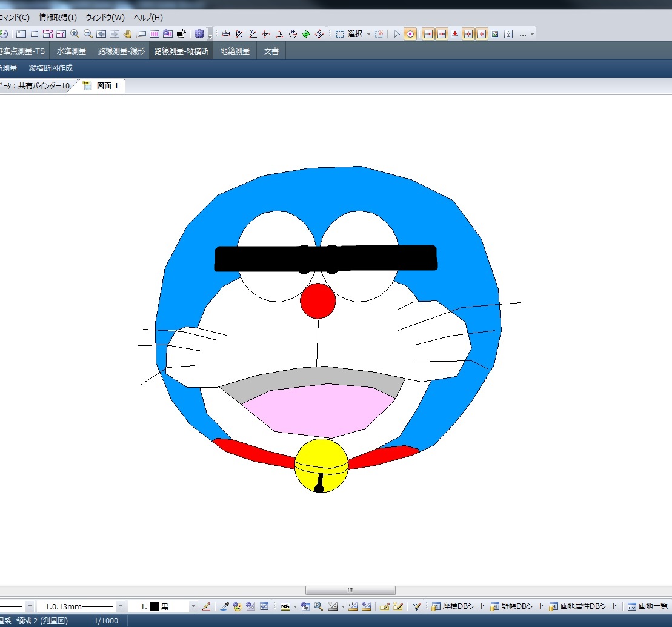672x627 pixels.
Task: Open the ウィンドウ(W) menu
Action: (x=105, y=18)
